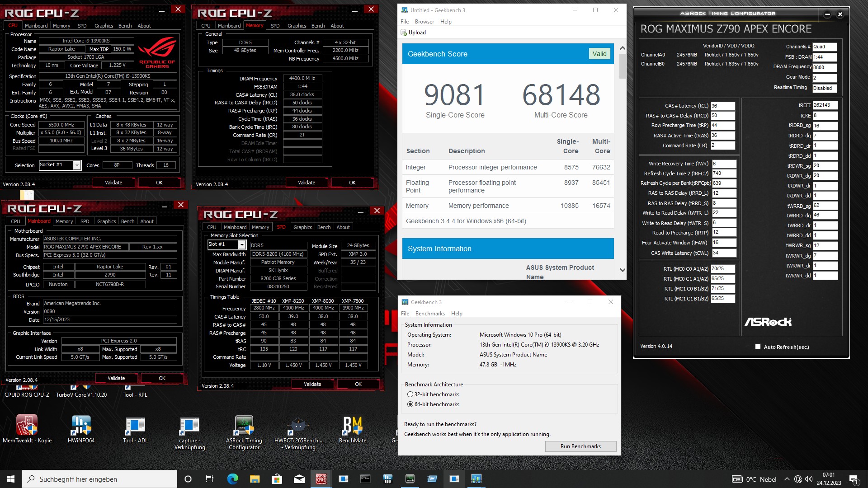Open Bench tab in the Motherboard CPU-Z window
This screenshot has height=488, width=868.
tap(128, 221)
